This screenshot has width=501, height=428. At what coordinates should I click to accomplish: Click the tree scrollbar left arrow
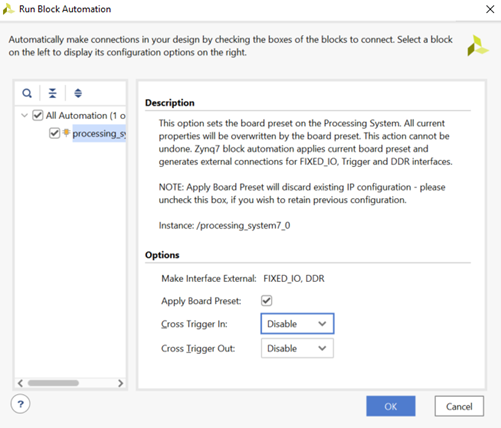coord(20,383)
